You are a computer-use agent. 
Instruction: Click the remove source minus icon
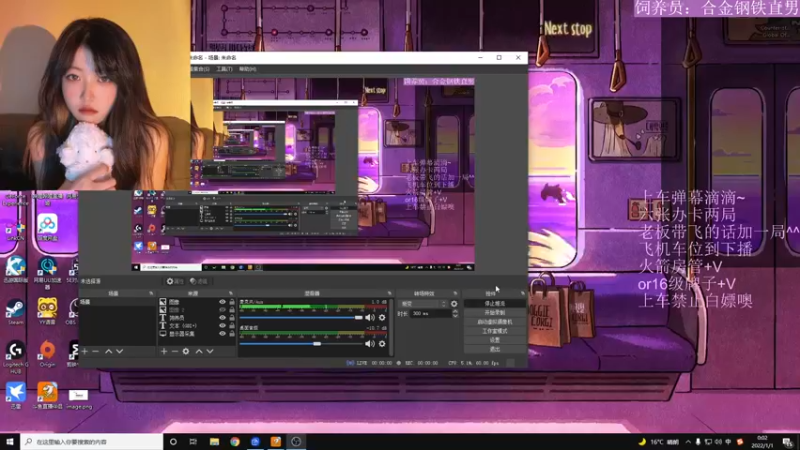coord(174,351)
